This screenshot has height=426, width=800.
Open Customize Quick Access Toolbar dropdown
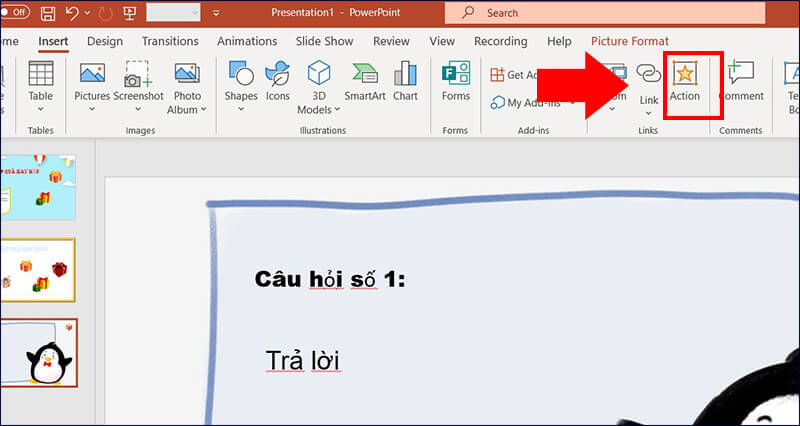point(216,13)
